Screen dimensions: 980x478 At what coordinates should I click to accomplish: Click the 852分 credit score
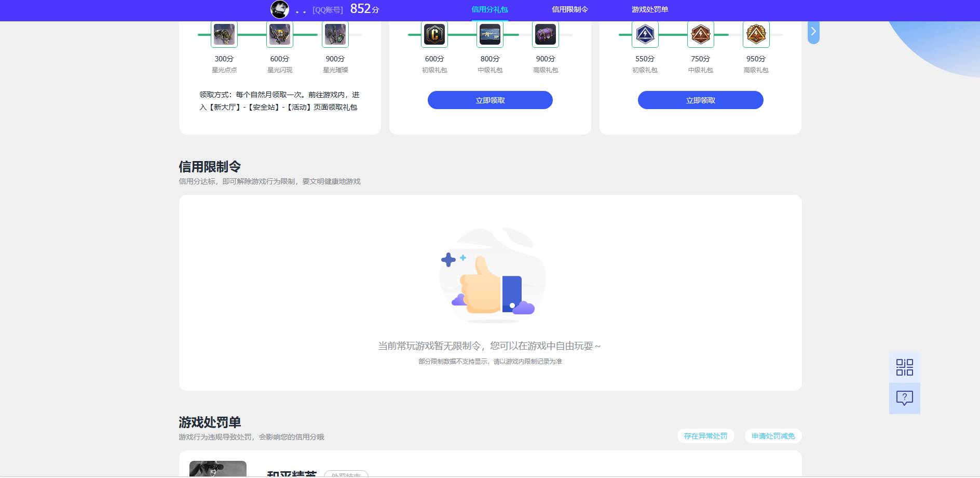(x=364, y=9)
